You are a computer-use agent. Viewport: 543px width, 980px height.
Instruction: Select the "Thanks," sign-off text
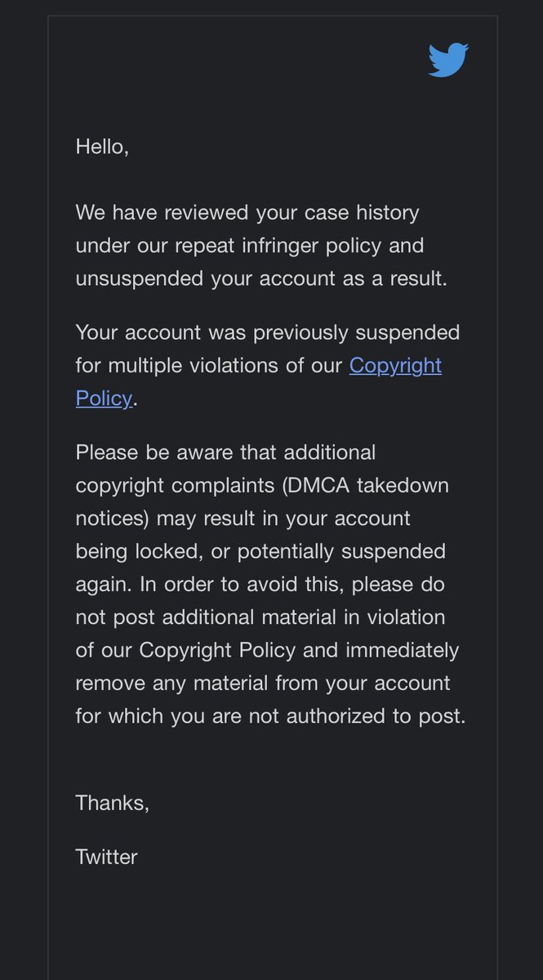point(113,803)
